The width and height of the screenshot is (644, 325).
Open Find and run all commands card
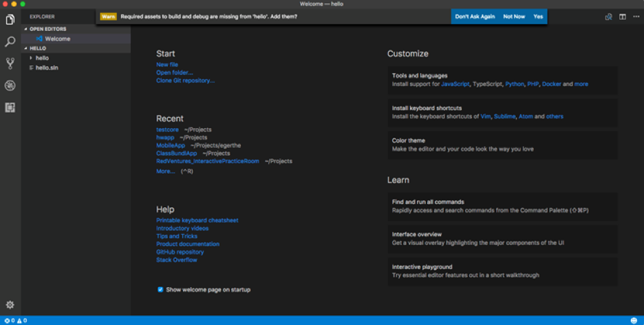tap(502, 207)
